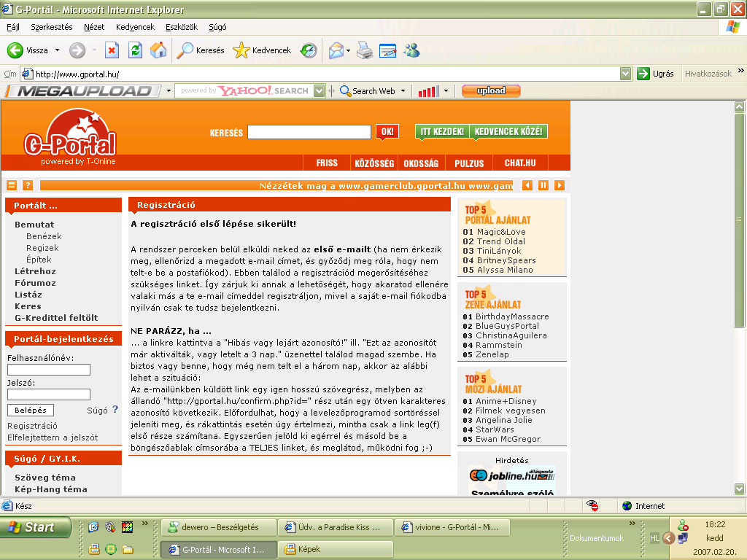
Task: Go to the home page icon
Action: tap(158, 50)
